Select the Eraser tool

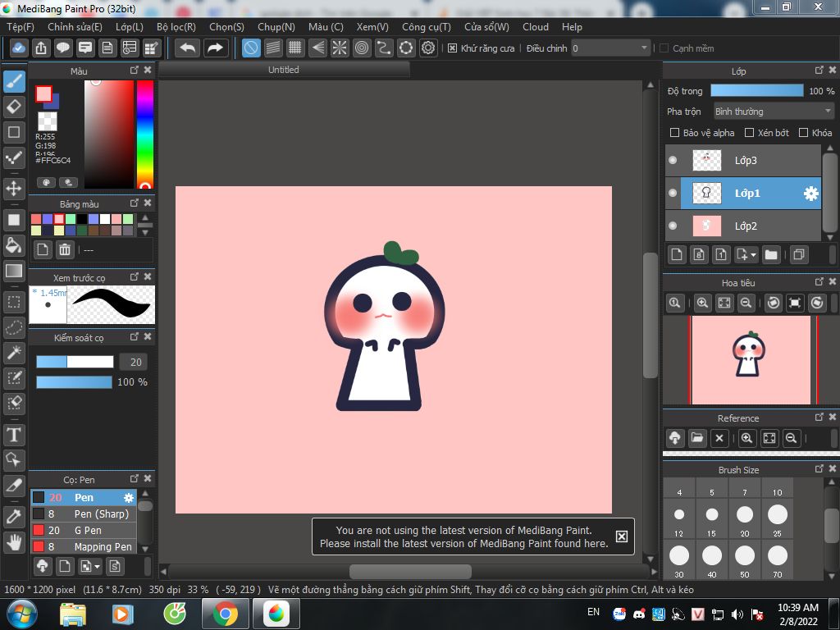(x=15, y=107)
